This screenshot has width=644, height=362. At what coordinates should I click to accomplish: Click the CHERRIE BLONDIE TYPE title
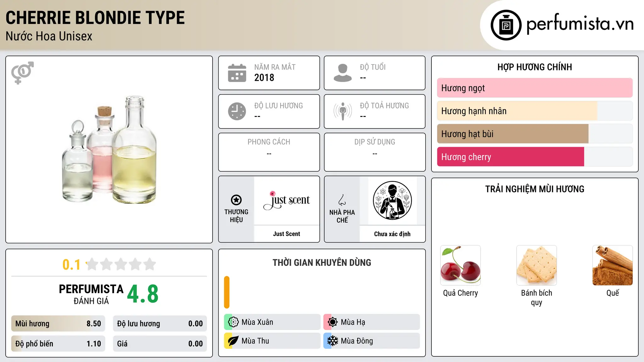click(95, 18)
